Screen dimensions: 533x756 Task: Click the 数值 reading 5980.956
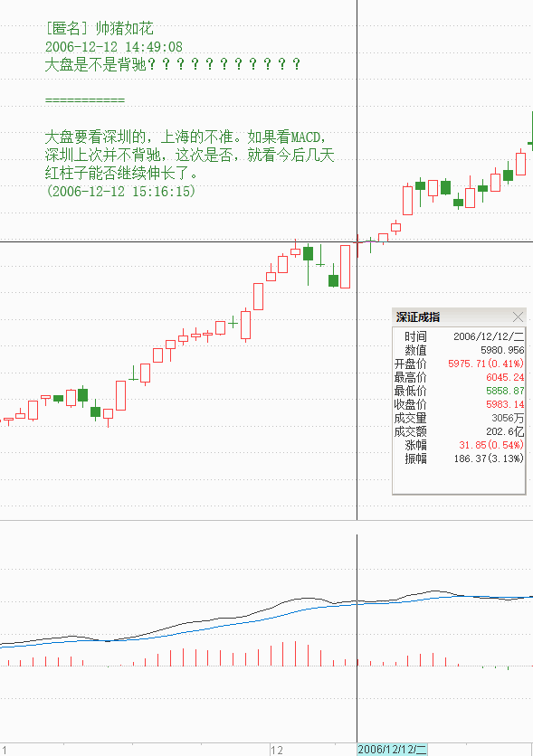(x=502, y=350)
